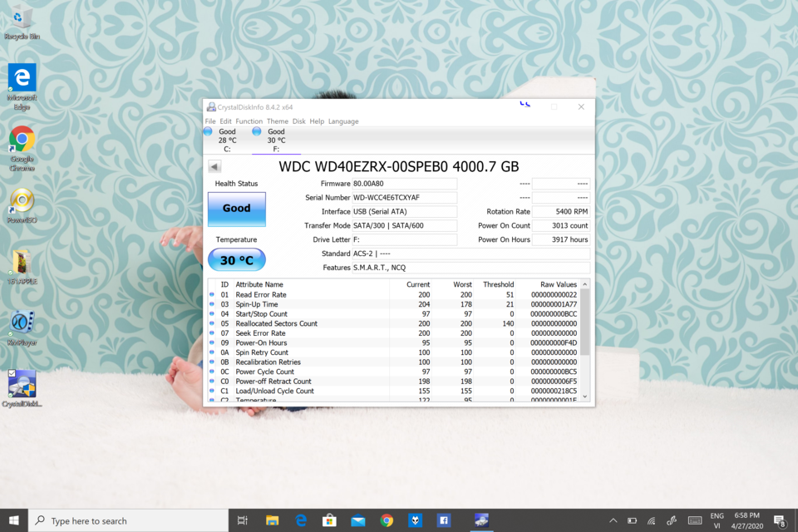
Task: Open the Recycle Bin desktop icon
Action: click(x=22, y=23)
